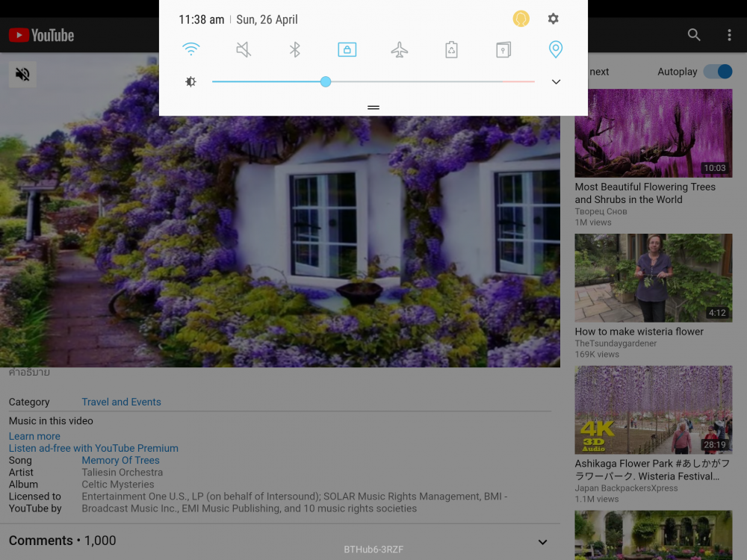
Task: Unmute video via speaker-off icon
Action: (22, 74)
